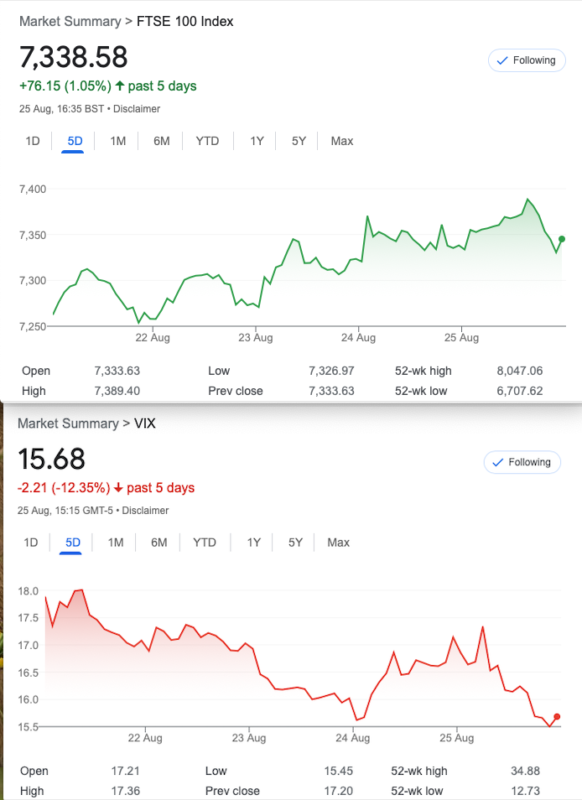Select 1M range for FTSE 100

point(118,141)
